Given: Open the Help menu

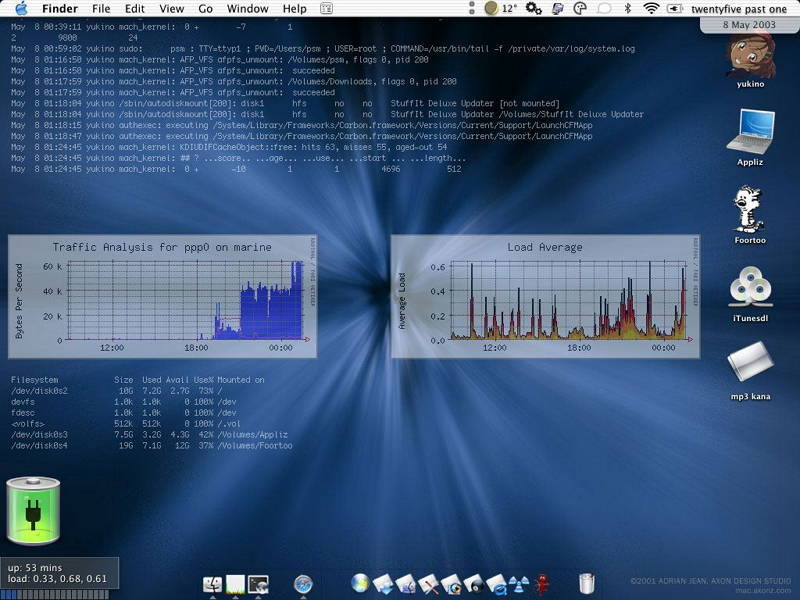Looking at the screenshot, I should point(294,9).
